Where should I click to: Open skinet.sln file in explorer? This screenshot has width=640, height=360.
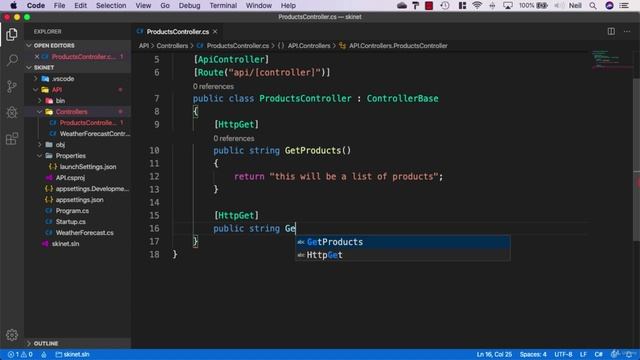click(x=65, y=244)
